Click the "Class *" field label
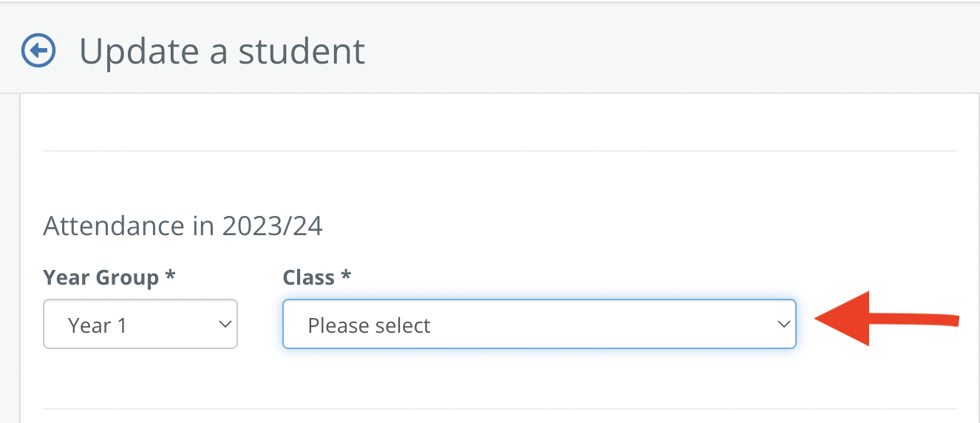 click(x=316, y=277)
